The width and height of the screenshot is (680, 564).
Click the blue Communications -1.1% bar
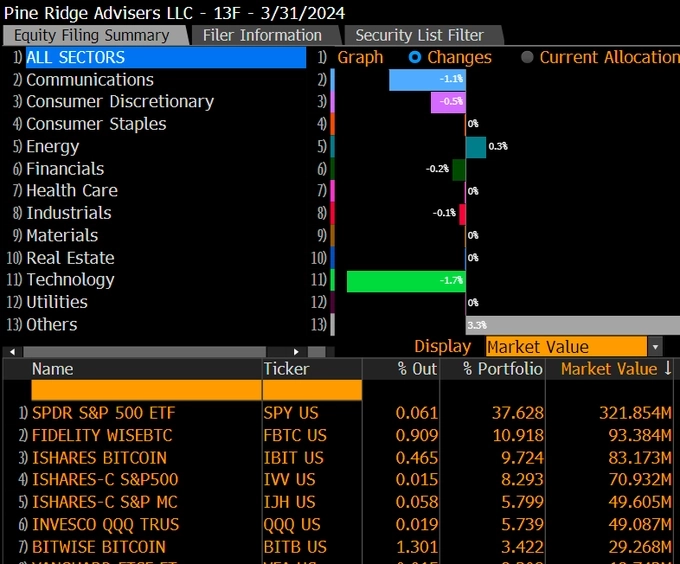point(427,80)
